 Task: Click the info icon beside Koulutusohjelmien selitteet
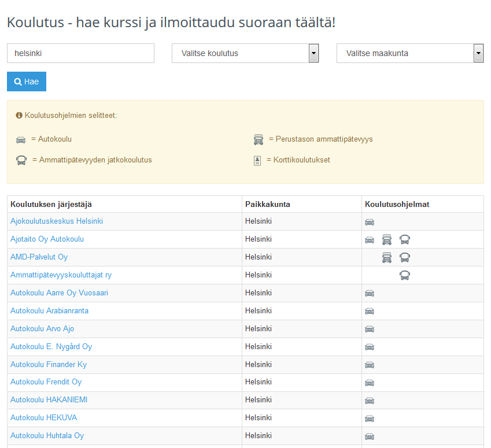point(20,117)
